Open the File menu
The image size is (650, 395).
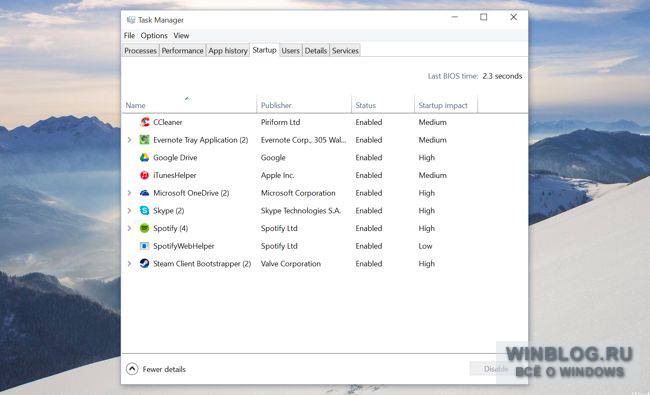(x=129, y=36)
